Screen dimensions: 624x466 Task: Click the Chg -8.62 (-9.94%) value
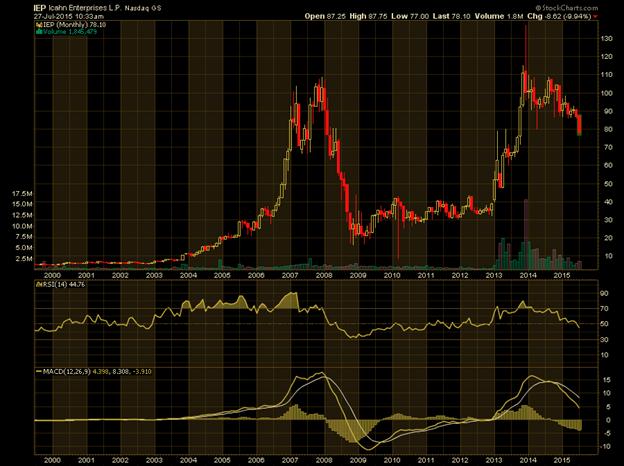560,16
